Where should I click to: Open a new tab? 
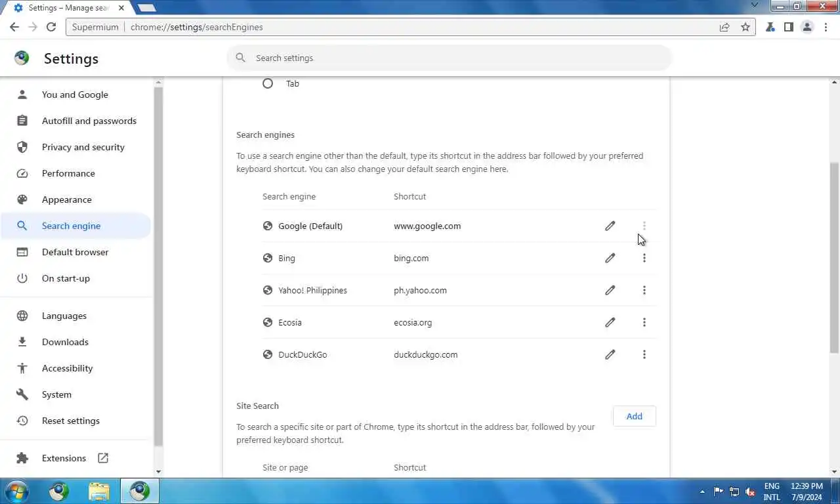147,8
